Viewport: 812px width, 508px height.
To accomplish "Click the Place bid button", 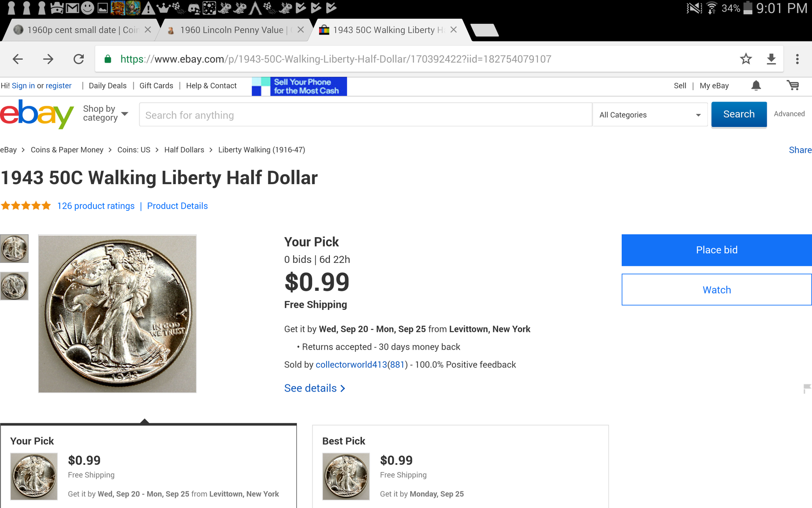I will point(716,250).
